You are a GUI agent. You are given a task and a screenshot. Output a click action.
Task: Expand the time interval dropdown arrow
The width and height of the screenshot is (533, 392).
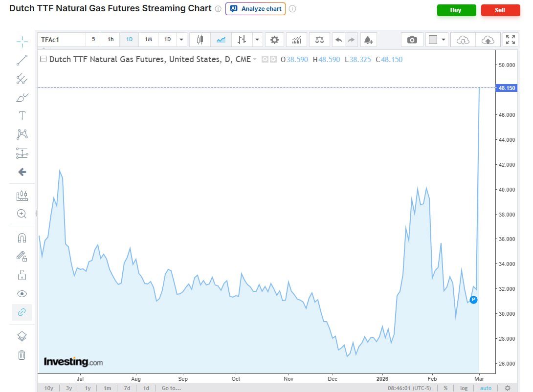point(182,40)
